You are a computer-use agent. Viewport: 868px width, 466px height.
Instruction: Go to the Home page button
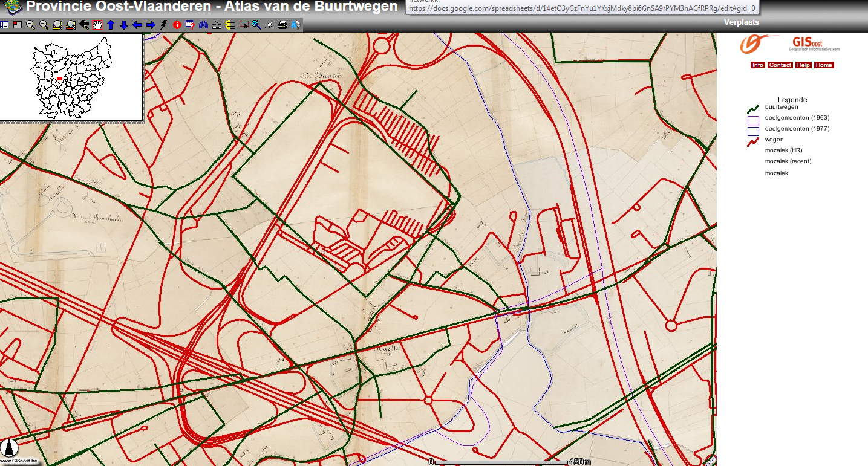823,65
